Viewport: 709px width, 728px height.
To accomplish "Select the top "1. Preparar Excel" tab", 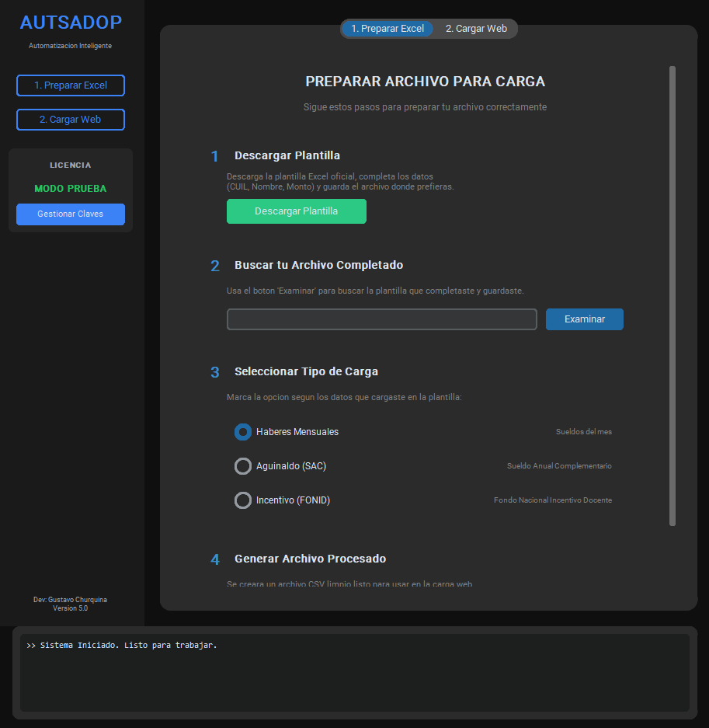I will point(388,29).
